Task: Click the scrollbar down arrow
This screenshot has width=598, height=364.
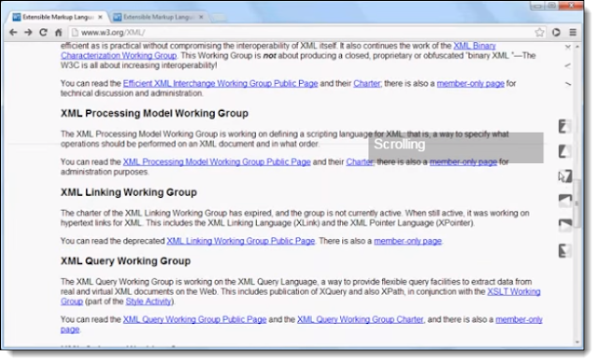Action: point(577,343)
